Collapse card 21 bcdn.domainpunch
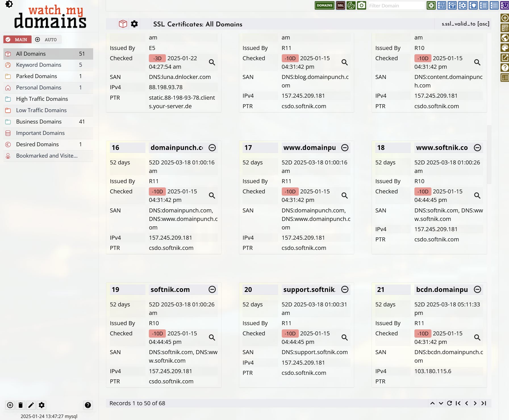Screen dimensions: 509x420 pyautogui.click(x=477, y=289)
